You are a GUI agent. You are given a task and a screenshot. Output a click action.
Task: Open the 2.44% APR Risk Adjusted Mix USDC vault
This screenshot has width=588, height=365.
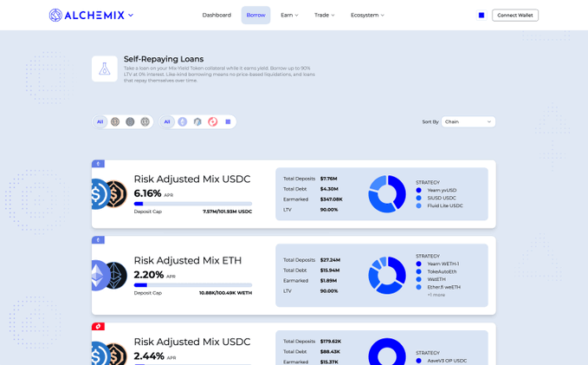192,342
